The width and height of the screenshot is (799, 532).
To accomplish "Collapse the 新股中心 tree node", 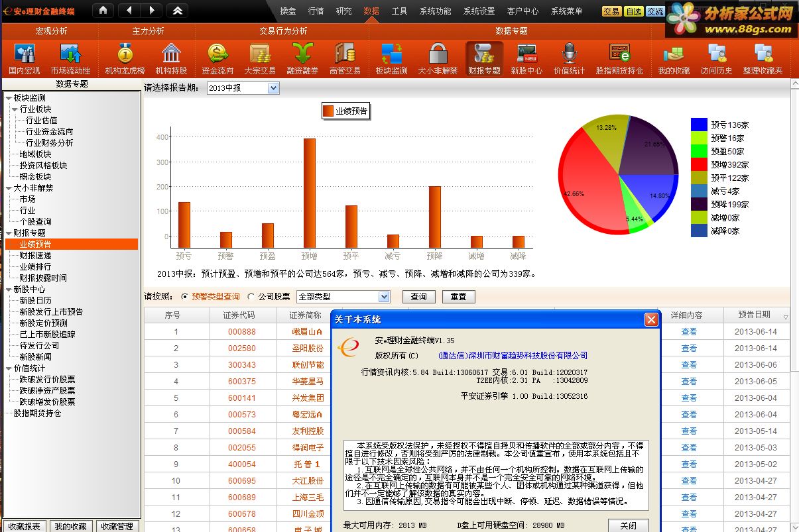I will coord(9,290).
